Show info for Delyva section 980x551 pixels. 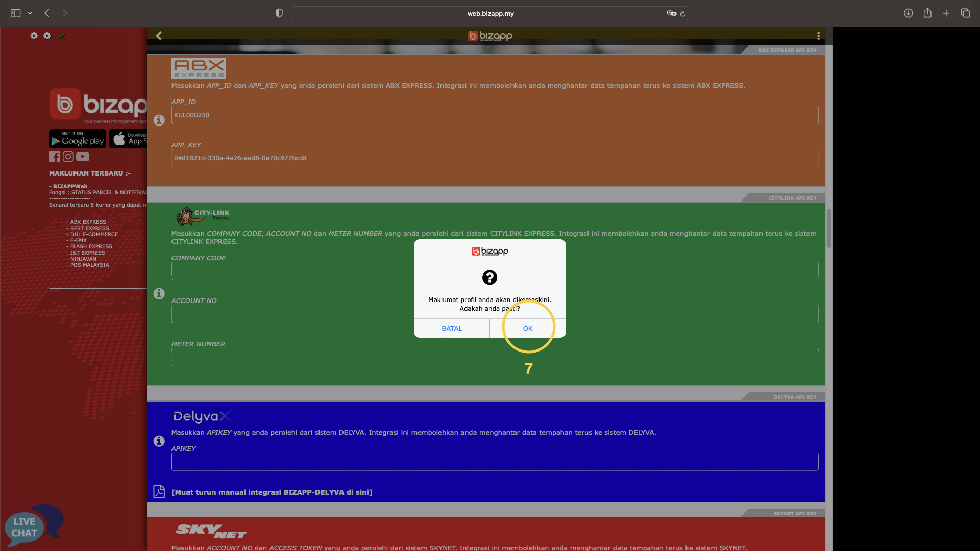tap(159, 441)
